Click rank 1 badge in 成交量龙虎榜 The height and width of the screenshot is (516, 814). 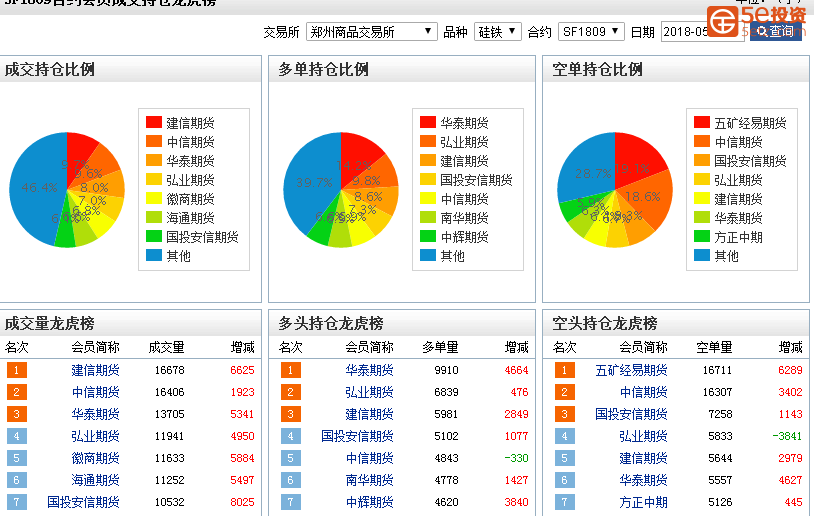pyautogui.click(x=17, y=370)
